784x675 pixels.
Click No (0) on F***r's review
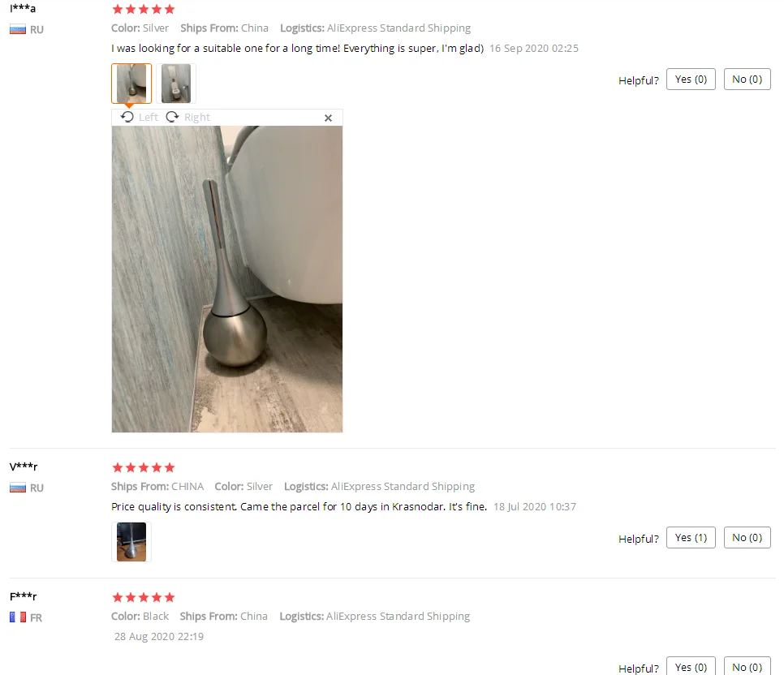tap(747, 666)
